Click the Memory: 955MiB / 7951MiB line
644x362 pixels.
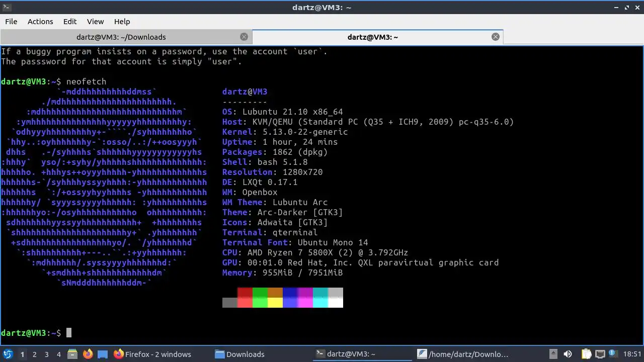click(x=282, y=273)
